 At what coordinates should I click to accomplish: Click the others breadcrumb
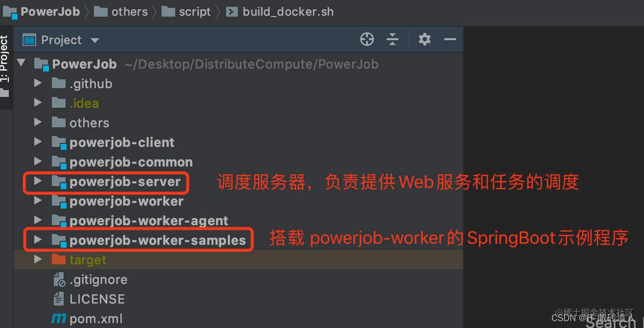click(130, 12)
